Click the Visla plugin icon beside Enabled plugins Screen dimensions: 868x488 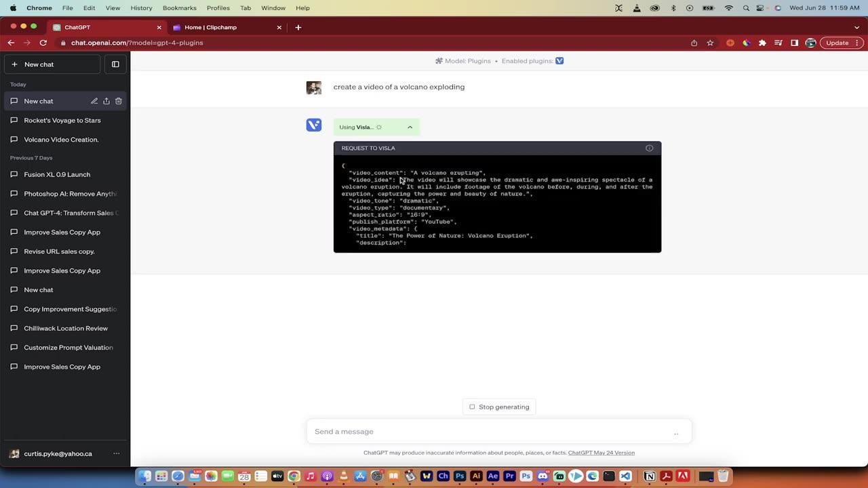559,61
